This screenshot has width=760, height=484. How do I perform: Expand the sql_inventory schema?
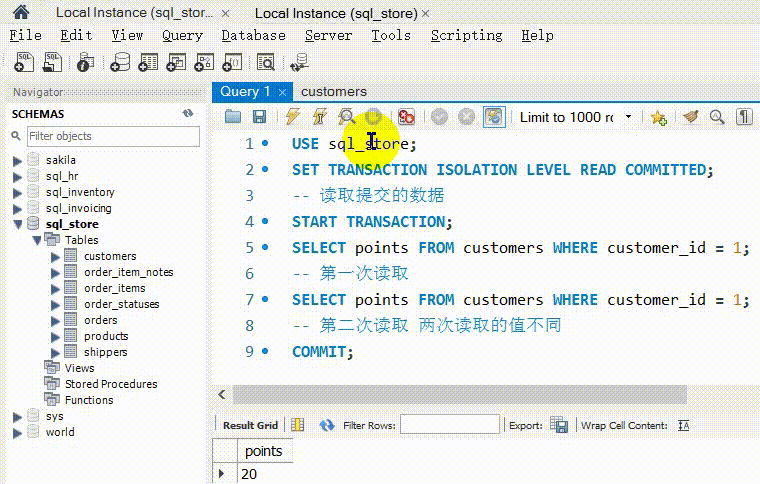(17, 192)
